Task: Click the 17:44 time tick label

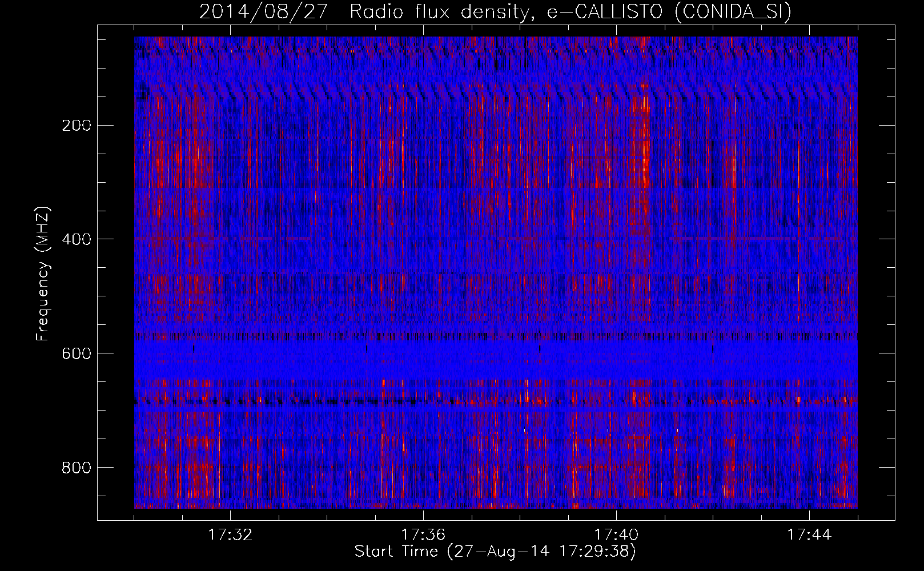Action: pos(809,535)
